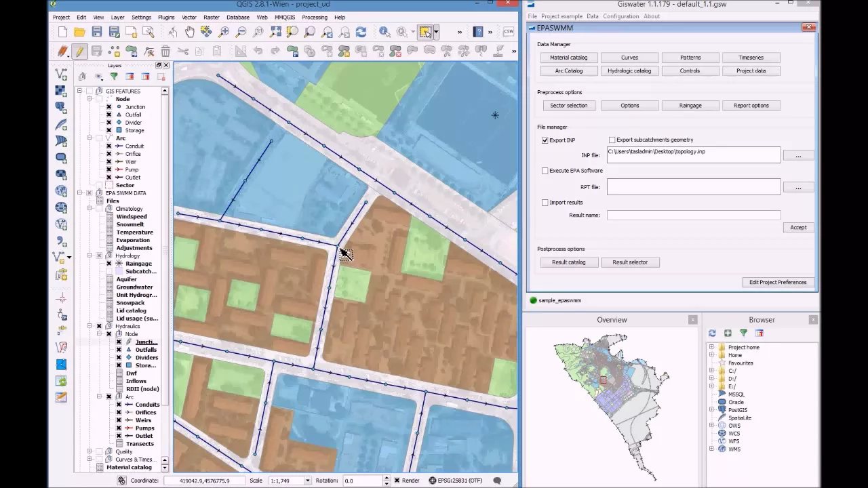Toggle visibility of Raingage layer

coord(108,264)
